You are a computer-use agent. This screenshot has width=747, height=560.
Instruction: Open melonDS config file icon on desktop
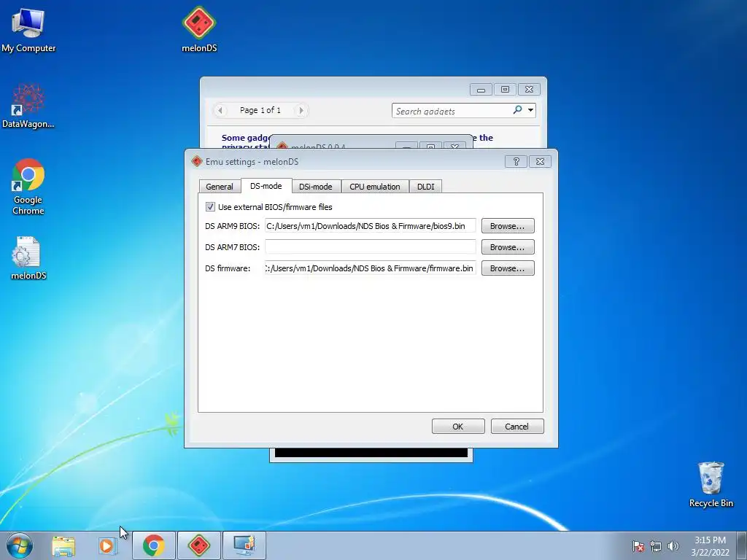[x=28, y=258]
